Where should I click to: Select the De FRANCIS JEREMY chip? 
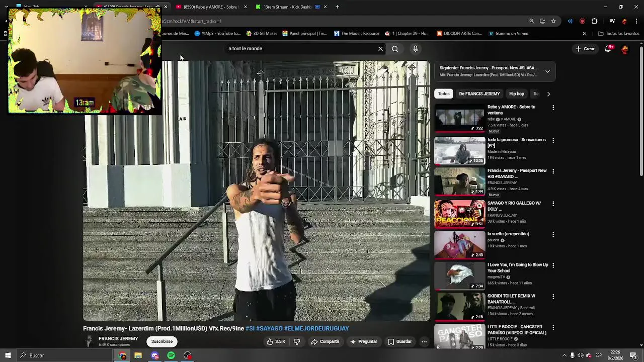(x=479, y=94)
